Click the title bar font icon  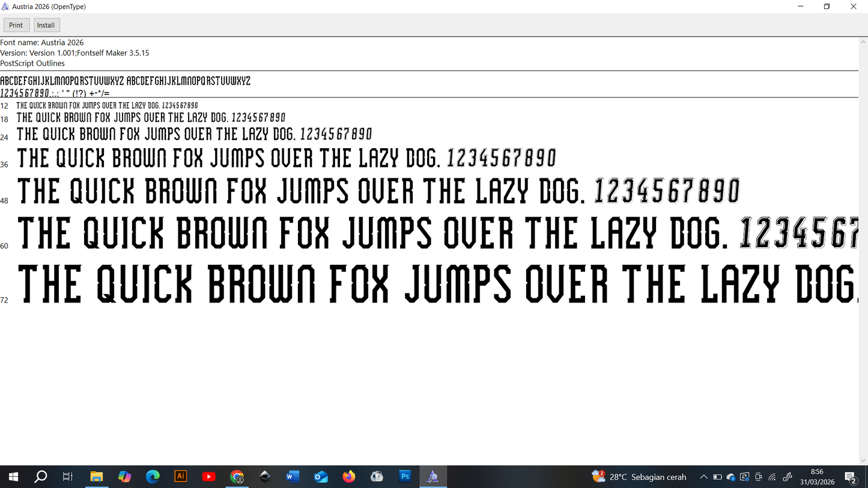pyautogui.click(x=5, y=7)
